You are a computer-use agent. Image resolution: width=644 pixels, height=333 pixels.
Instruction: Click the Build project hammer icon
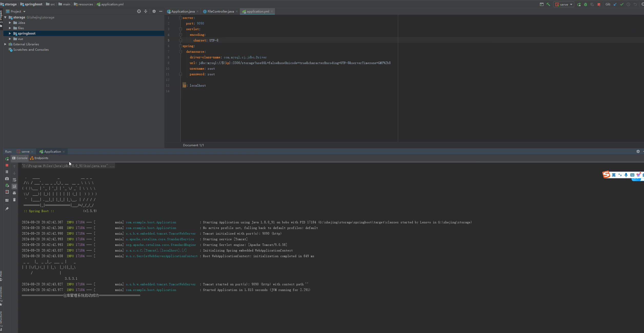pos(548,4)
